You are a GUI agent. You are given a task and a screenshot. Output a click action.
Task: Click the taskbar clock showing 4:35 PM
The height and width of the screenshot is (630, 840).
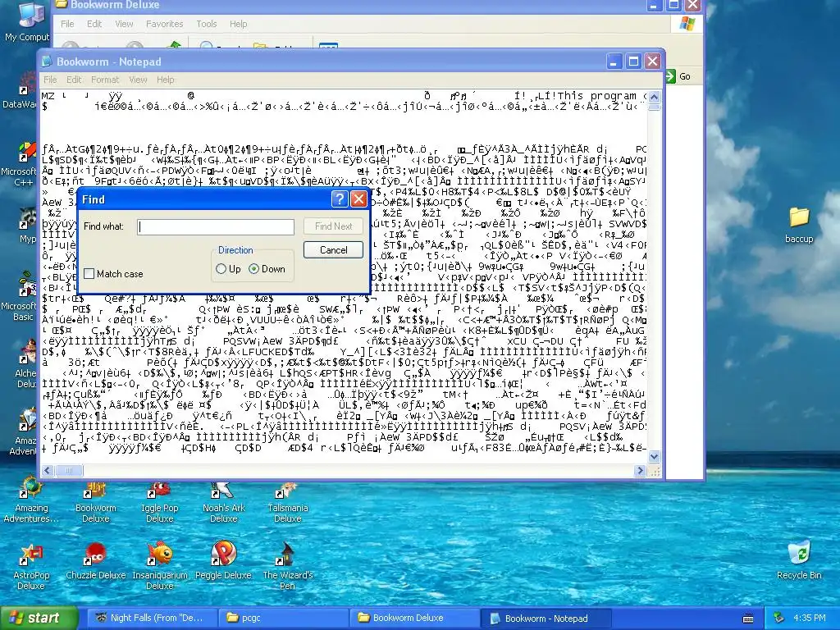click(810, 619)
